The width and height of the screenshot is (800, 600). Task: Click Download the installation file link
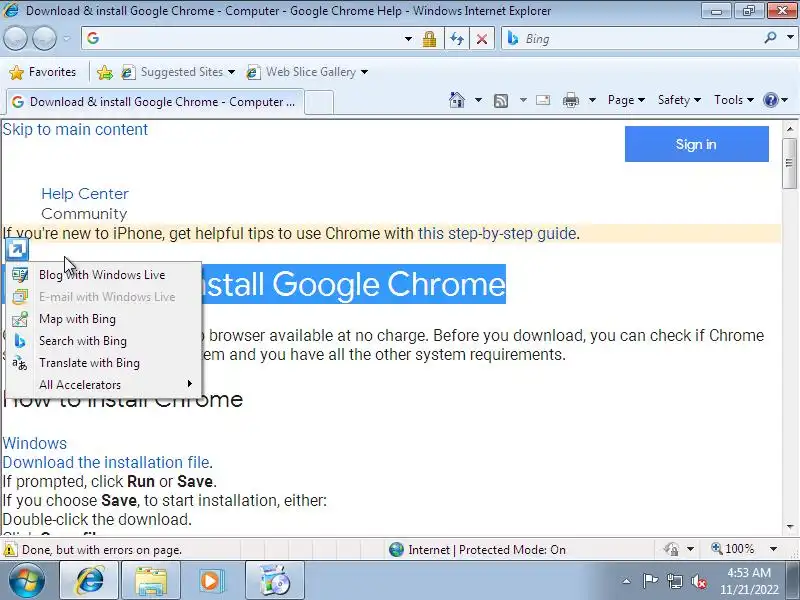pyautogui.click(x=106, y=462)
